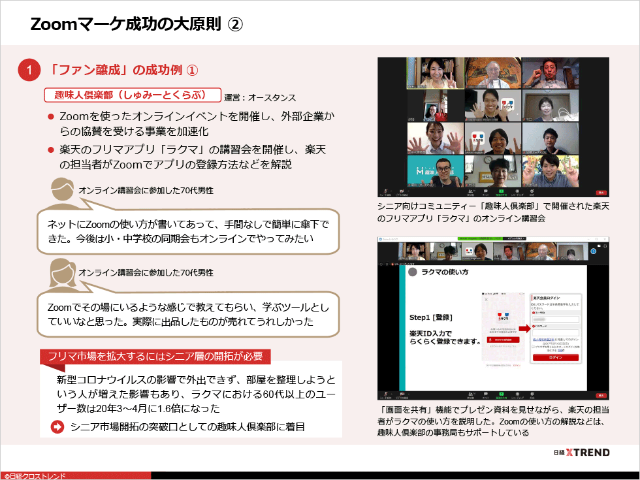Click the red circled number 1 badge
Screen dimensions: 640x480
pyautogui.click(x=29, y=70)
